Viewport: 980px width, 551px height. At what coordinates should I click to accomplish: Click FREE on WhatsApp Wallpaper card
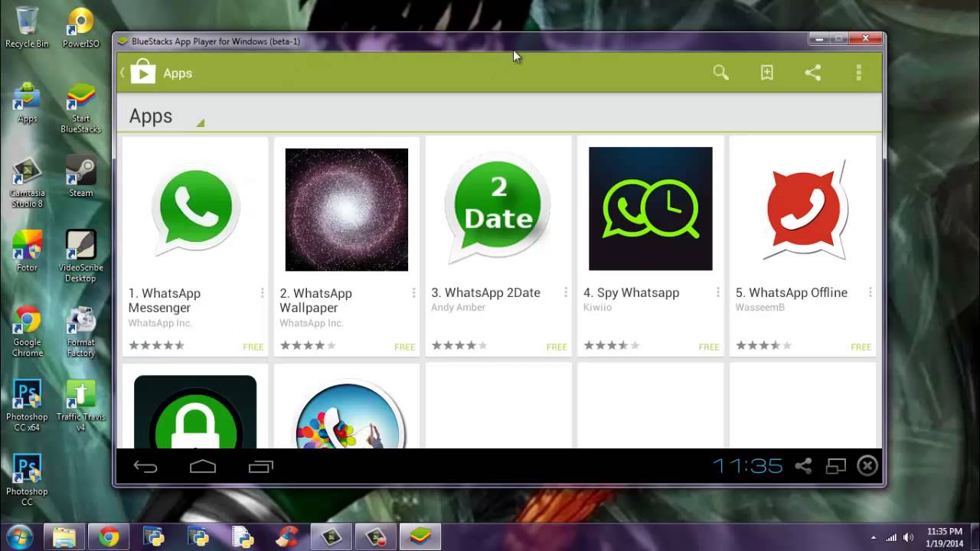coord(404,347)
